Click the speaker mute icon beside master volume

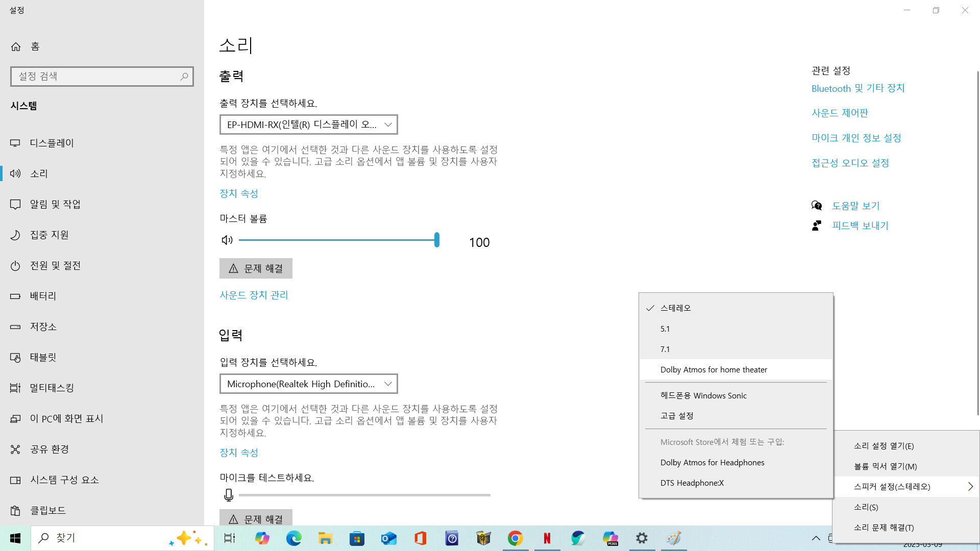[x=227, y=240]
